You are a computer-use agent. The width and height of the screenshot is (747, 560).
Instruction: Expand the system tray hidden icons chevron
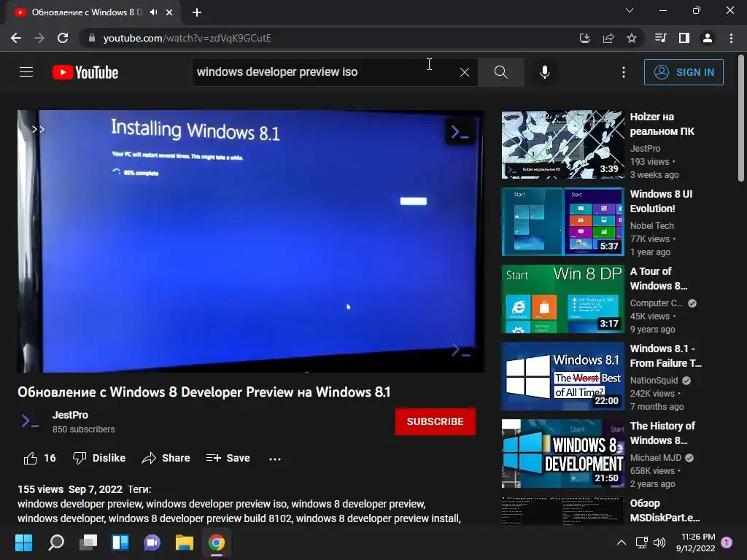[622, 542]
